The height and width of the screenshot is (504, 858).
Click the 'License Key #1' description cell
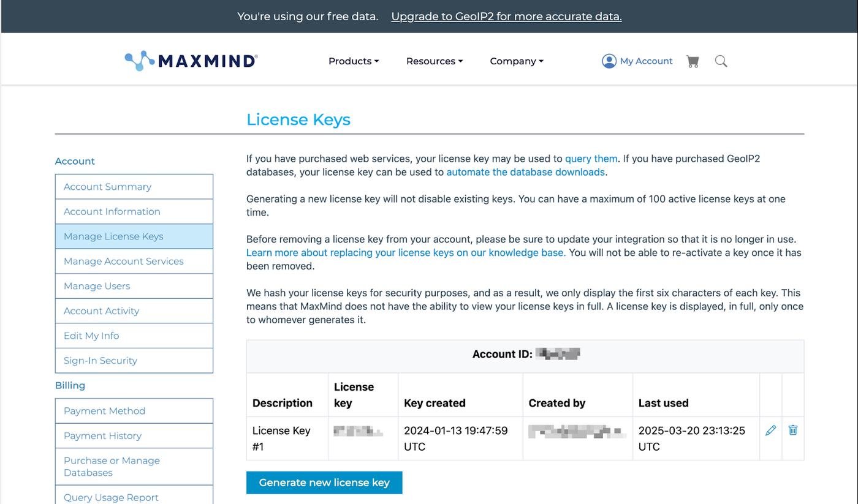(287, 438)
